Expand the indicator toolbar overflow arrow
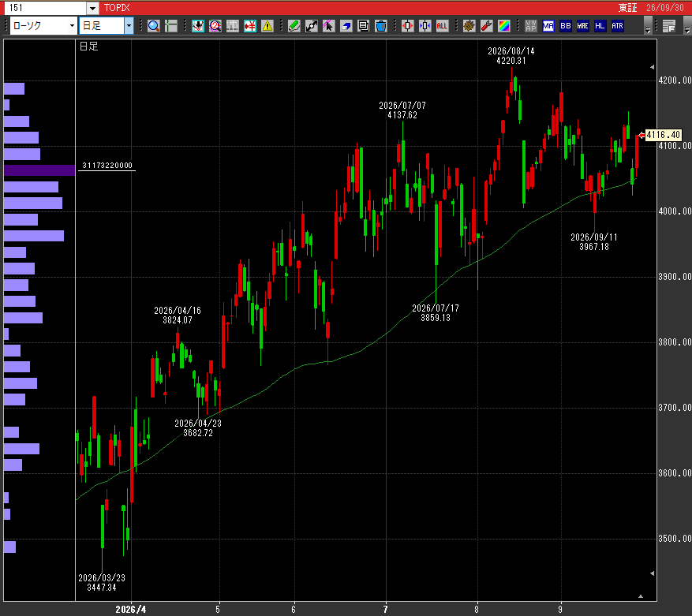The width and height of the screenshot is (692, 616). pyautogui.click(x=648, y=26)
